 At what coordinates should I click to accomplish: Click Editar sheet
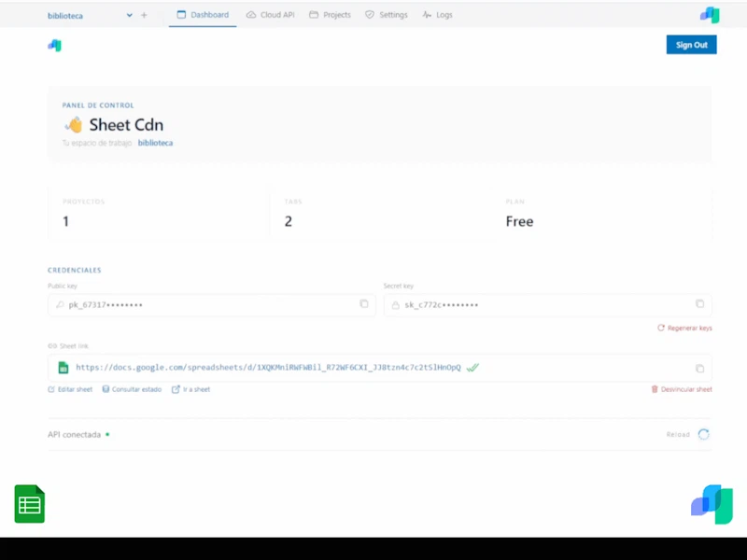click(70, 389)
